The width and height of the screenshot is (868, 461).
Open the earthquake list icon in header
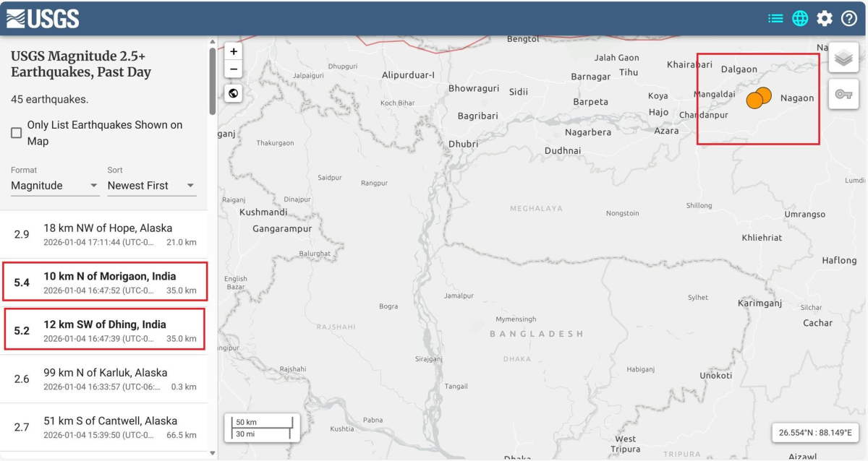pyautogui.click(x=775, y=18)
